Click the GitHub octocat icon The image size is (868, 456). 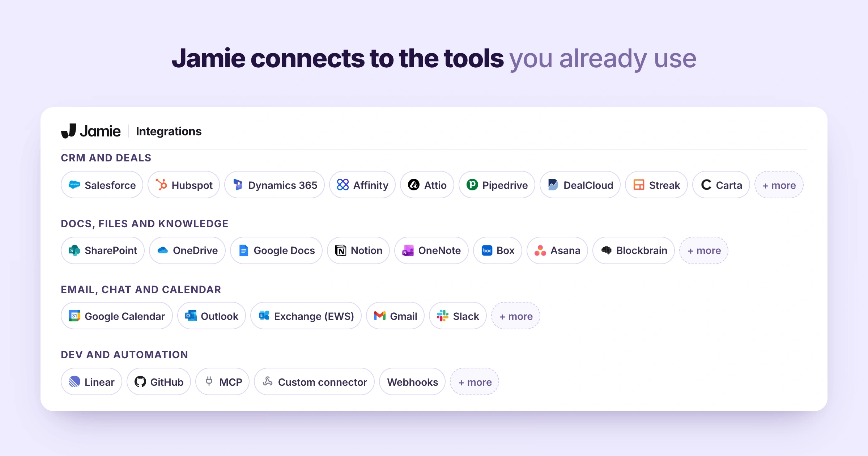tap(140, 382)
